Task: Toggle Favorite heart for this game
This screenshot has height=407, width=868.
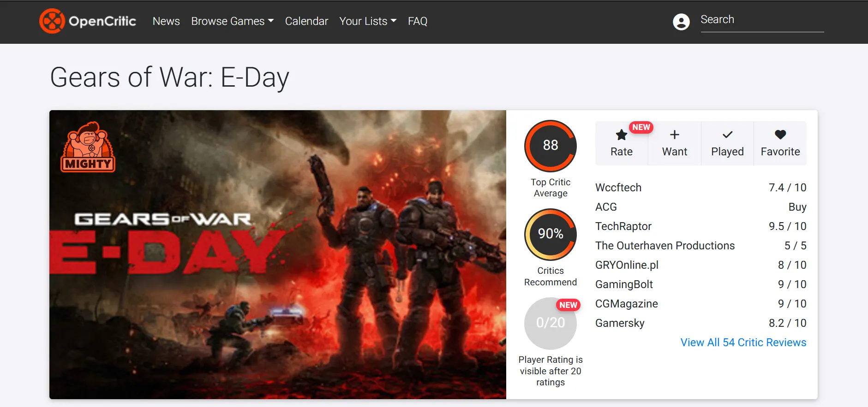Action: pos(780,143)
